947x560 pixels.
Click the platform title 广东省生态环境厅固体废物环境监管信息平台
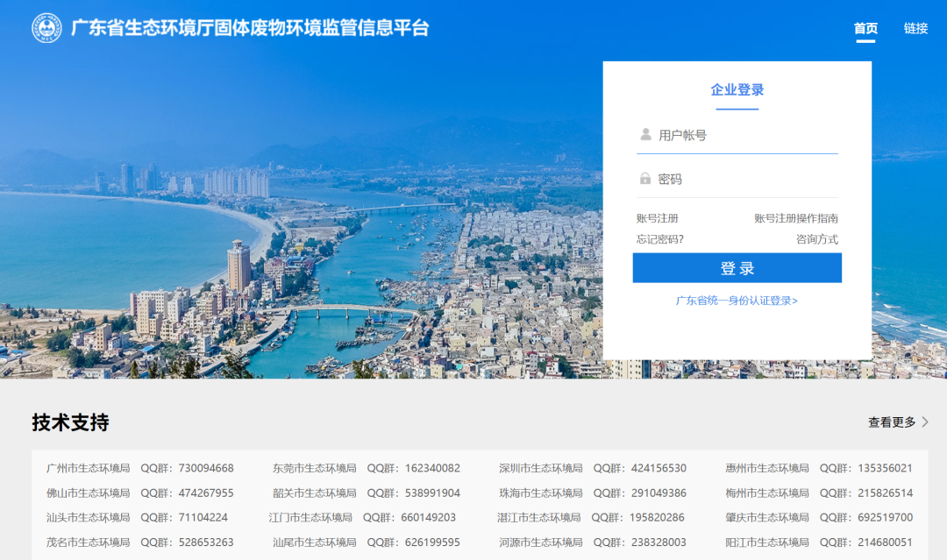pyautogui.click(x=250, y=28)
